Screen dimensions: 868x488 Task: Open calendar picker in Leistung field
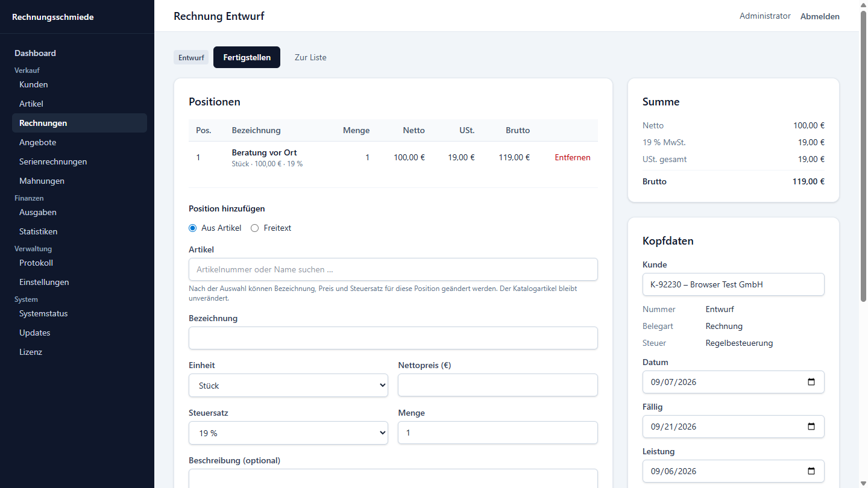(811, 471)
